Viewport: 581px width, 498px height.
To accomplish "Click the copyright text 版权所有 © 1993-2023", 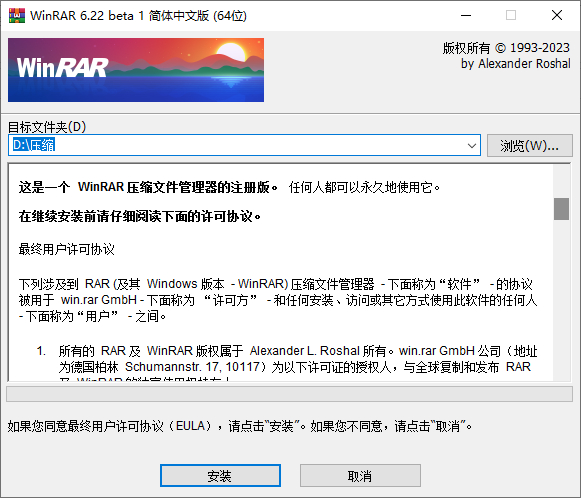I will (x=506, y=48).
